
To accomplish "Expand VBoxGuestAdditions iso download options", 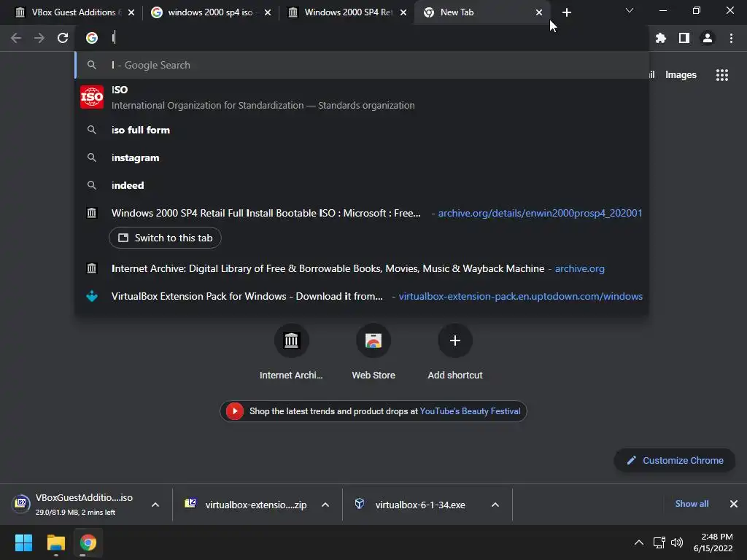I will 155,505.
